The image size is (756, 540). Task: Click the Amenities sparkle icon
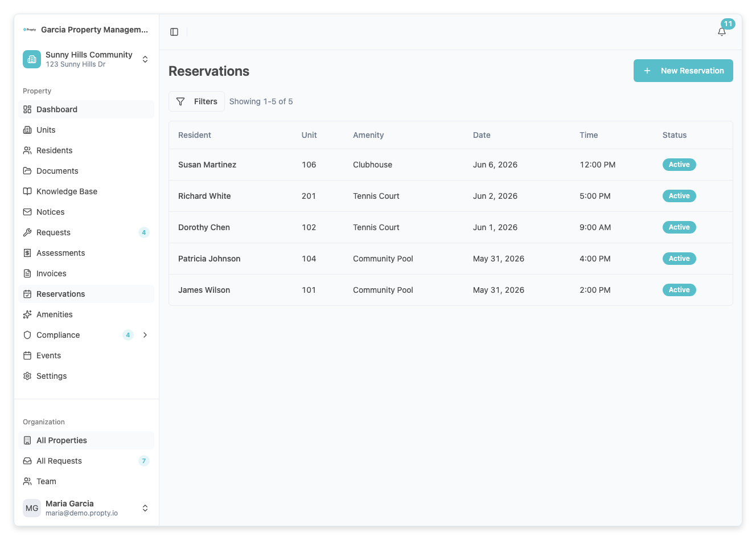point(27,314)
